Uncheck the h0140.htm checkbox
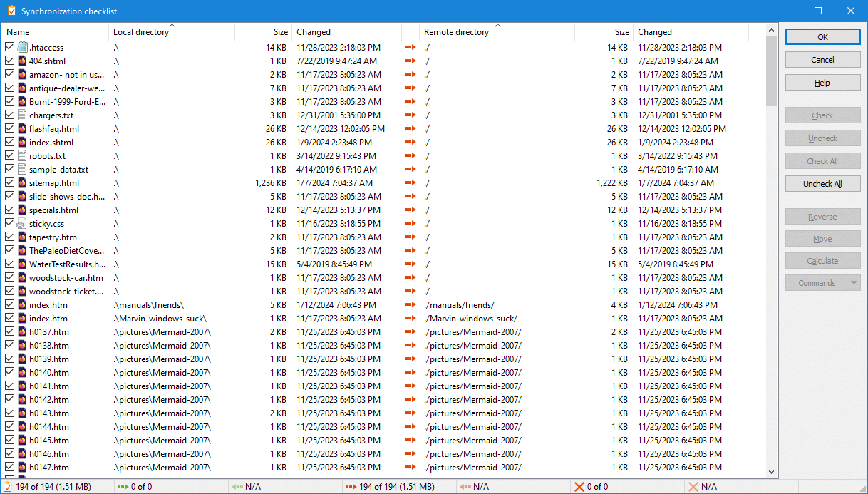This screenshot has width=868, height=494. click(9, 373)
